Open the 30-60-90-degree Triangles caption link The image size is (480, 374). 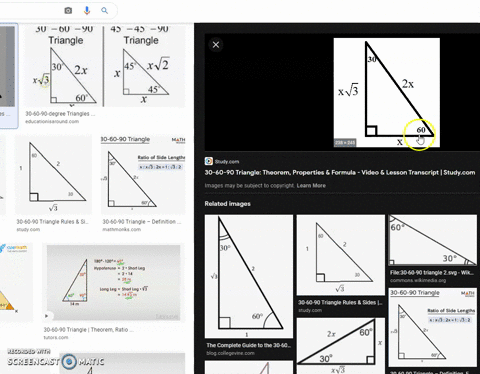pyautogui.click(x=60, y=114)
